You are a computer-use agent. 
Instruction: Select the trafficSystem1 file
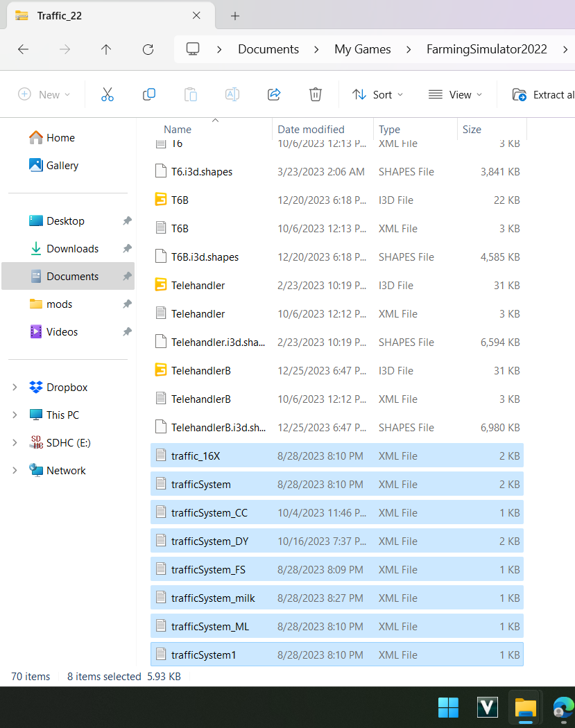pos(336,655)
